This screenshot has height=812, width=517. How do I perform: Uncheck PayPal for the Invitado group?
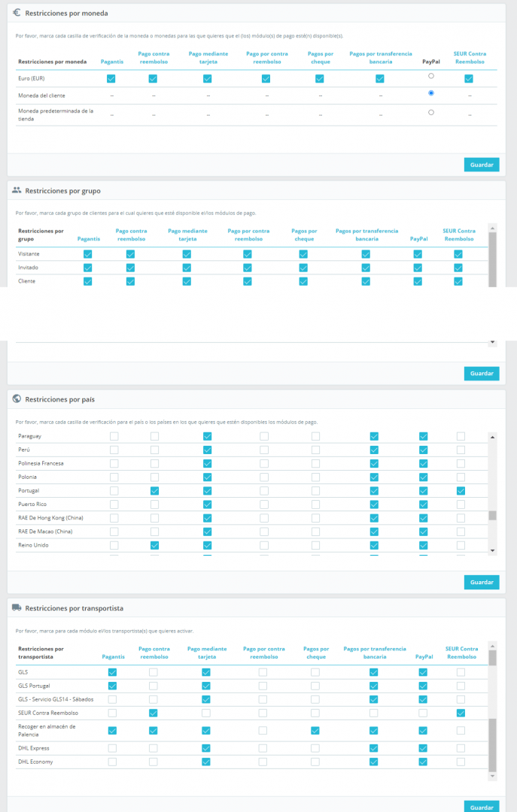coord(418,268)
